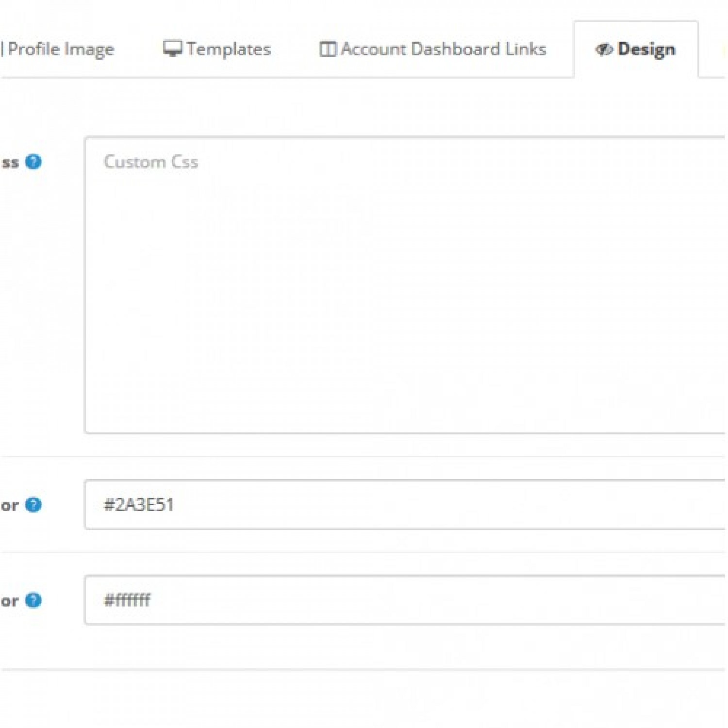Open the Profile Image tab
The height and width of the screenshot is (728, 728).
[61, 49]
